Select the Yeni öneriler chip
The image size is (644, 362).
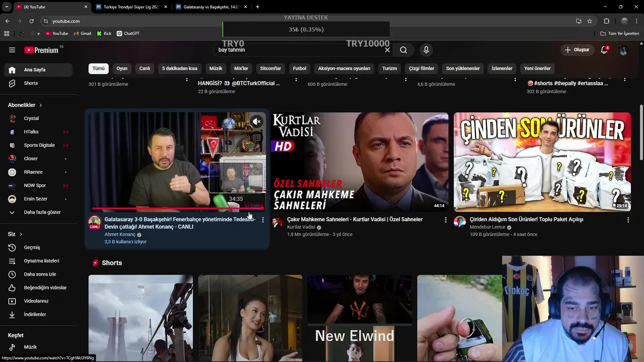coord(537,68)
